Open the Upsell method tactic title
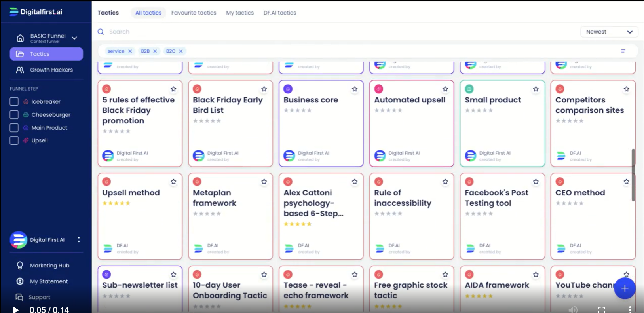Screen dimensions: 644x313 pyautogui.click(x=131, y=193)
